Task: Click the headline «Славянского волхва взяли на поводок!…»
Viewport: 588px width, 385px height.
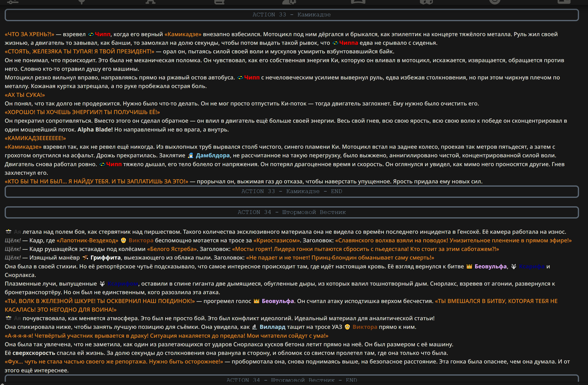Action: pyautogui.click(x=453, y=241)
